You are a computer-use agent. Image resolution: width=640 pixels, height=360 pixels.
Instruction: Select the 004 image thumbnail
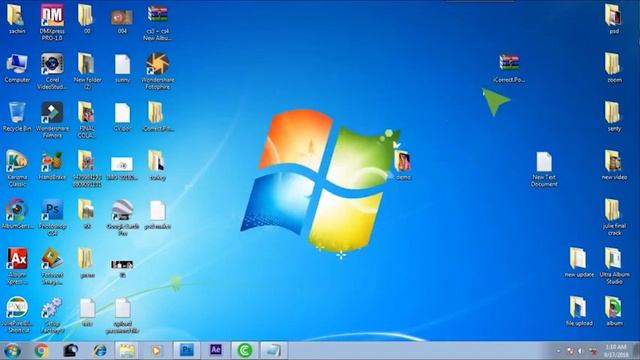[x=122, y=21]
